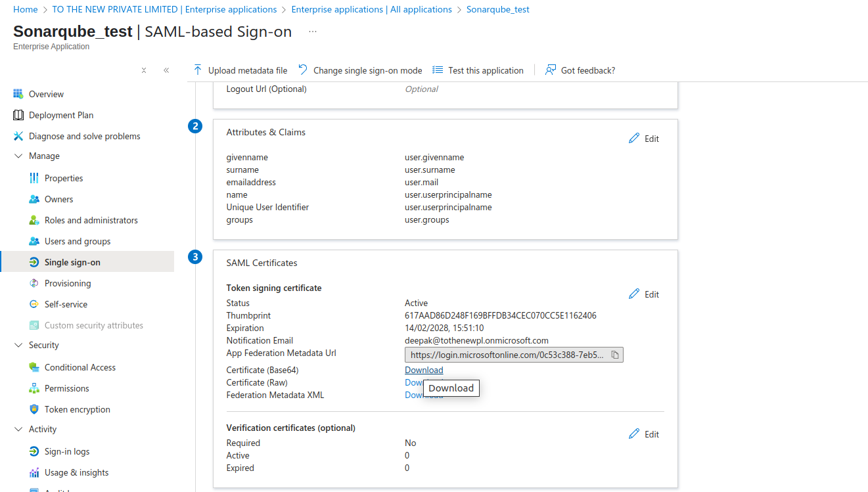
Task: Open TO THE NEW PRIVATE LIMITED breadcrumb
Action: point(164,9)
